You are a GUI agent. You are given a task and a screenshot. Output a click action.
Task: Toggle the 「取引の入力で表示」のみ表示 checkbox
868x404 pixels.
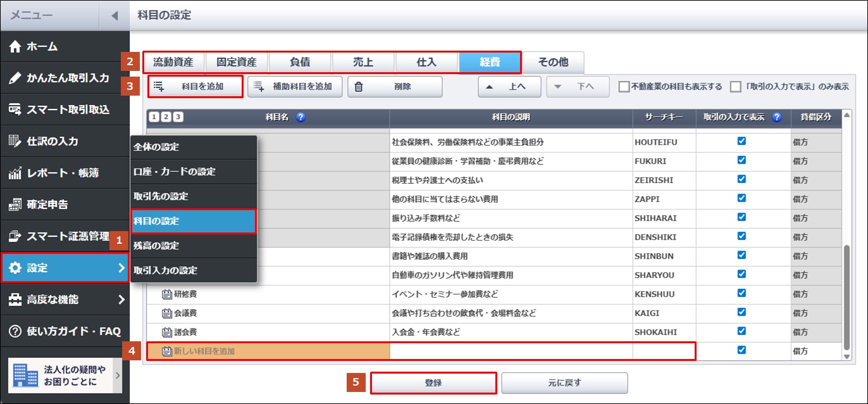pos(735,87)
